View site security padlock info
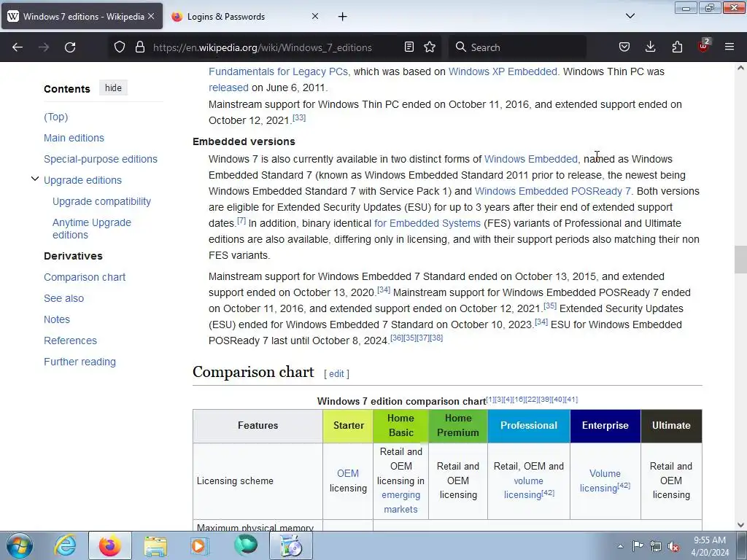Image resolution: width=747 pixels, height=560 pixels. coord(139,47)
